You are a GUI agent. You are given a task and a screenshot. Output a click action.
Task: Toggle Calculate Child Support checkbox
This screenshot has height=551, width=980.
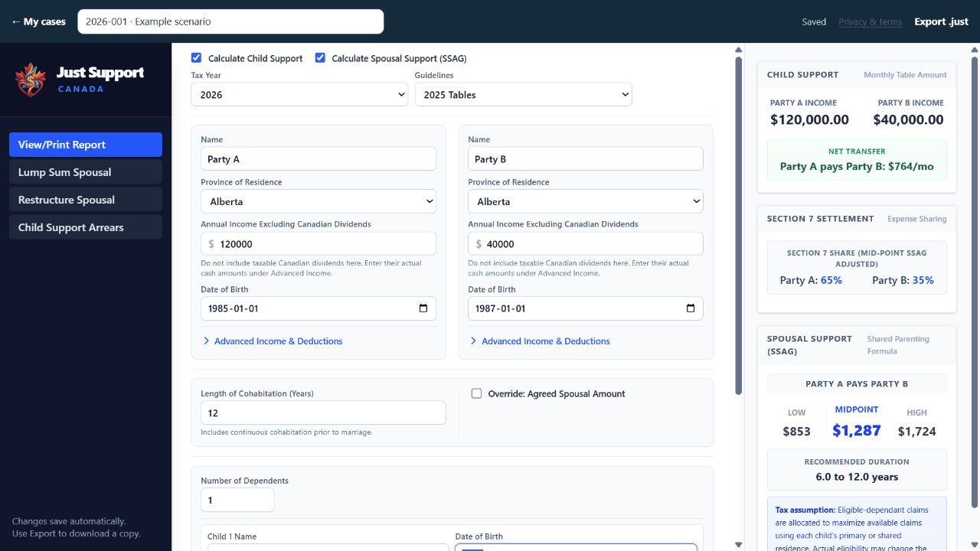197,57
